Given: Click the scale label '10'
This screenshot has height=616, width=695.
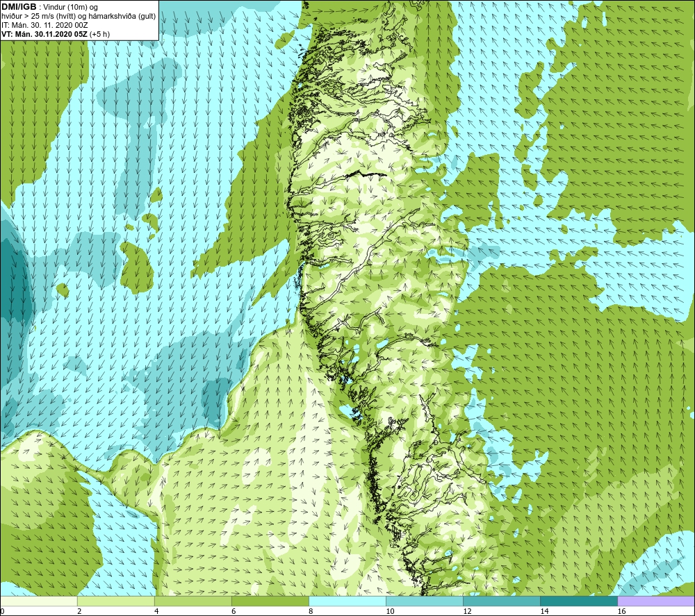Looking at the screenshot, I should click(x=390, y=611).
